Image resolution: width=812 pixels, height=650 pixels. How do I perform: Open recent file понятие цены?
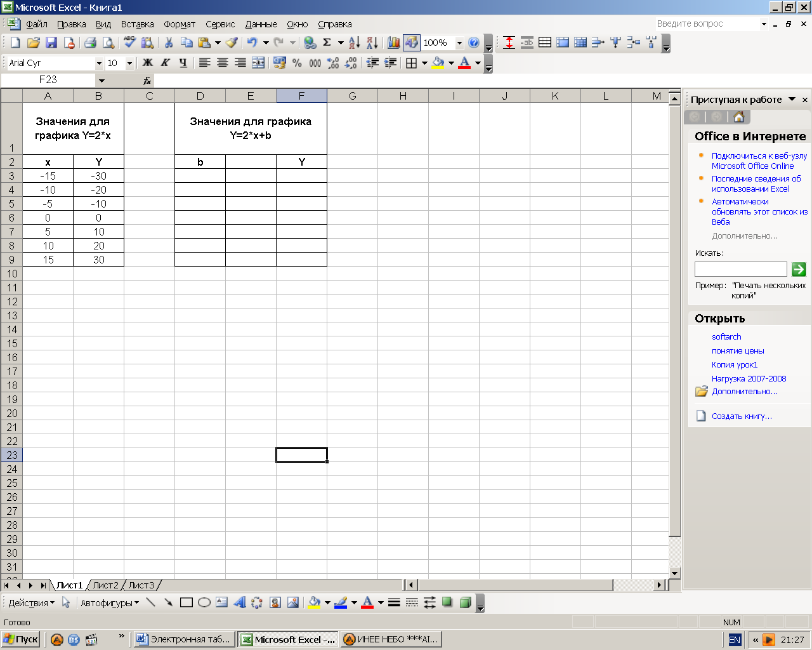tap(738, 350)
